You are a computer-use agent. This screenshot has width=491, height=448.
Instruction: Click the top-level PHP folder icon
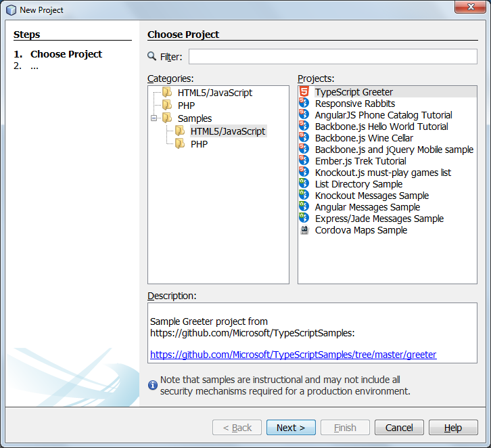167,105
